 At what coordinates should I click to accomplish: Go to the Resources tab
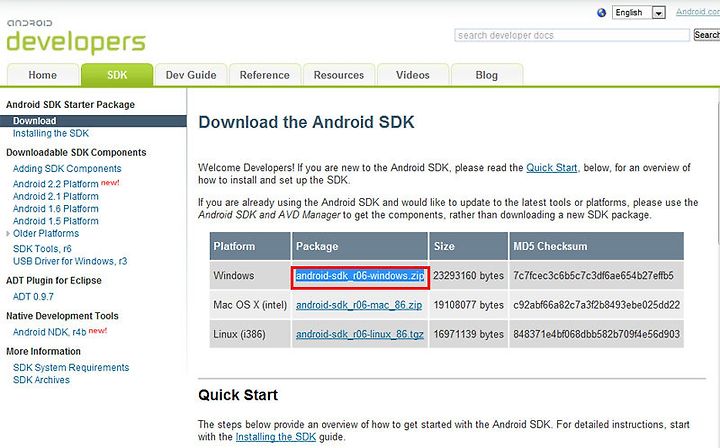tap(339, 75)
